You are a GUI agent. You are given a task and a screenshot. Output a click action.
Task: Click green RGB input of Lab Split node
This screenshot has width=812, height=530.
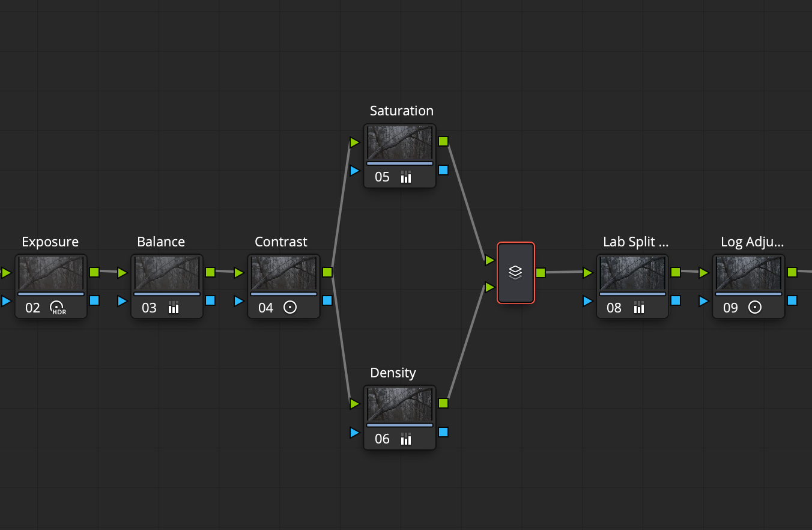click(x=588, y=273)
